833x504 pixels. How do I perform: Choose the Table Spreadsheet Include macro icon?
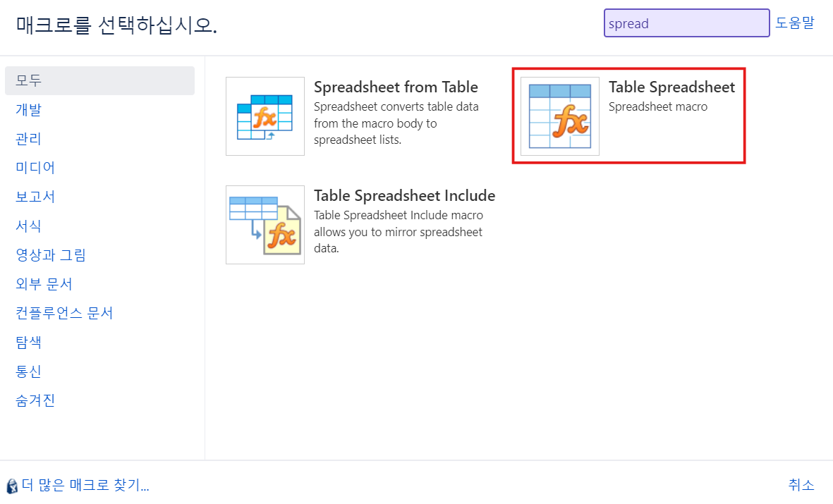(x=265, y=225)
